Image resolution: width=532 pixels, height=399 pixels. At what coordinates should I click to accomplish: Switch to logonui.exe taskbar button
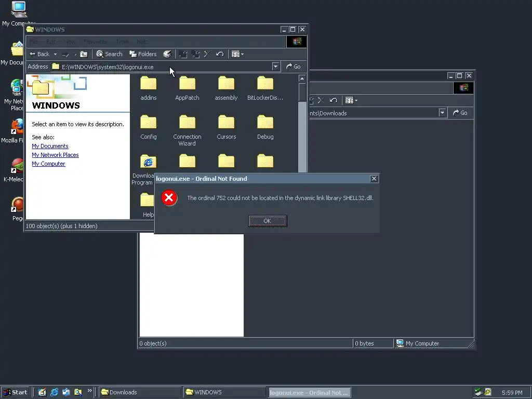coord(310,393)
